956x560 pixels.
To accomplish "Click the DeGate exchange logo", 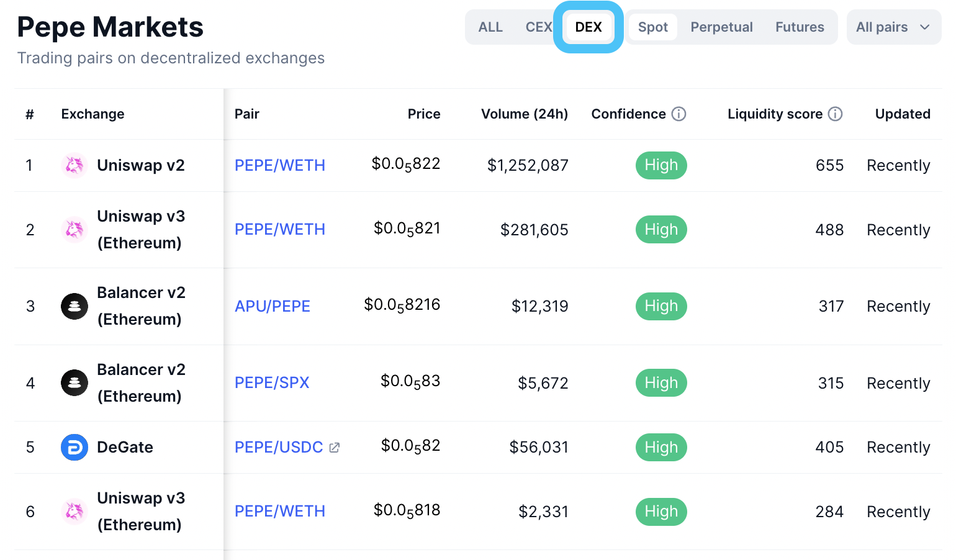I will tap(74, 447).
